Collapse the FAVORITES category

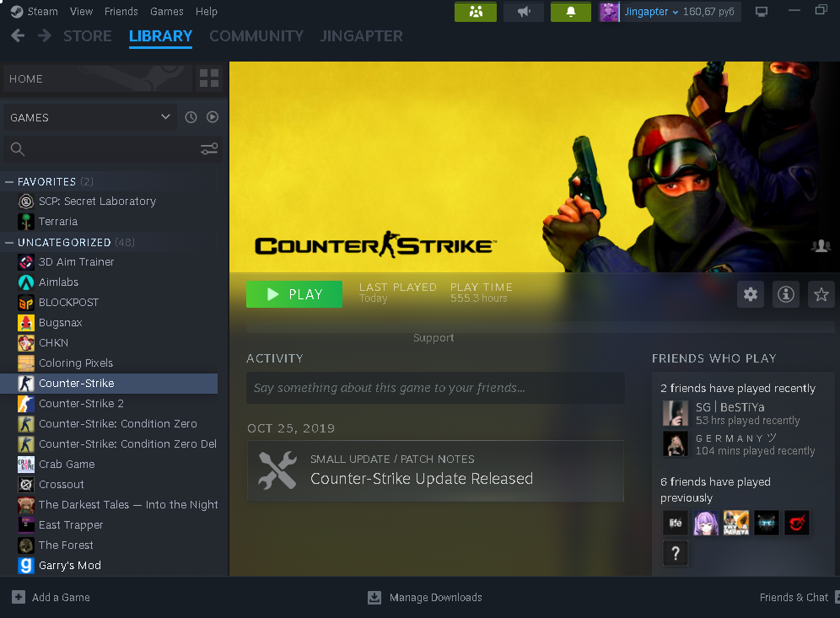(x=9, y=181)
